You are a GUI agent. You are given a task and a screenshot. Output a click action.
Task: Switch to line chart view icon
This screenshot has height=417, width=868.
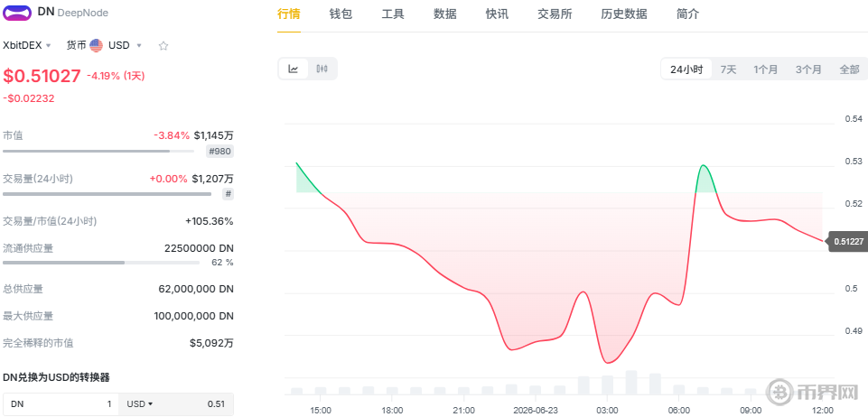tap(294, 69)
